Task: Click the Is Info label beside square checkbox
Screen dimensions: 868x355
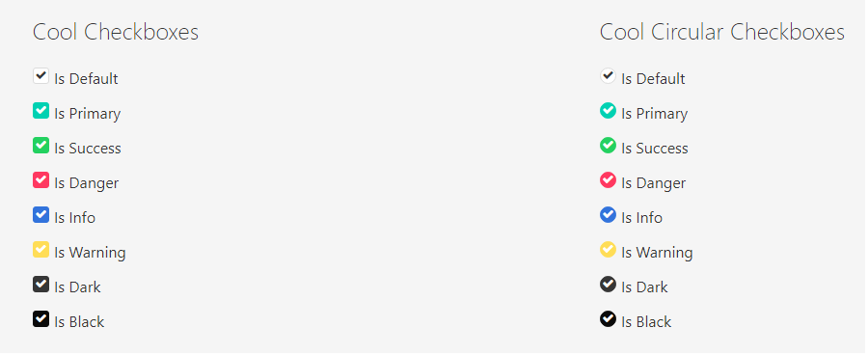Action: coord(74,218)
